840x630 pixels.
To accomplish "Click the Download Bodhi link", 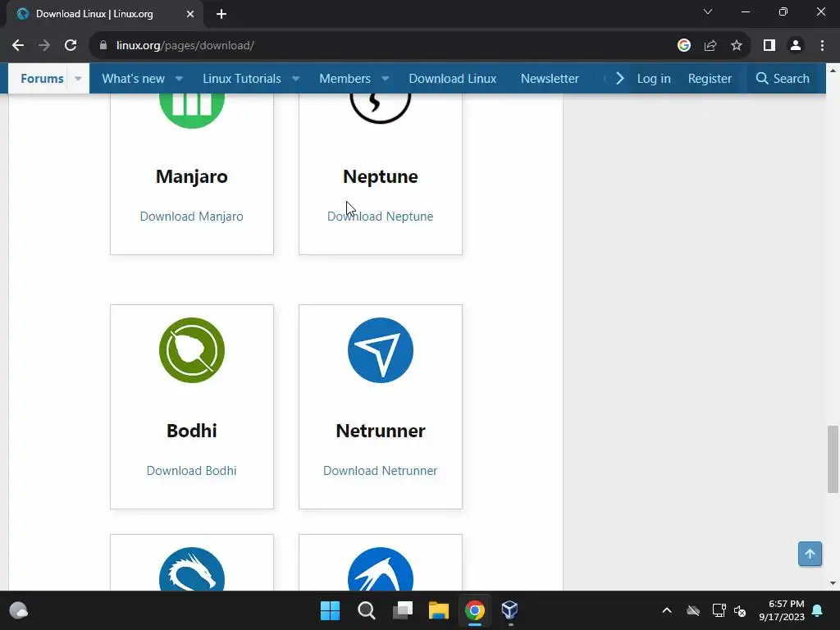I will [x=192, y=471].
